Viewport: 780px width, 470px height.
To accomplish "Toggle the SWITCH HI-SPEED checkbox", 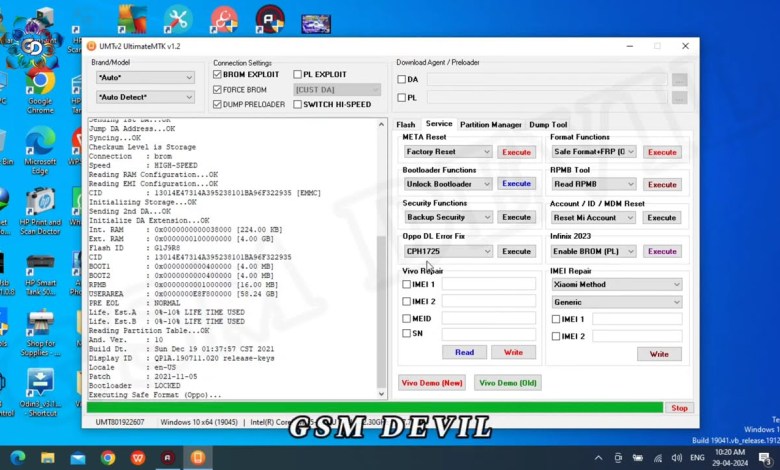I will click(x=298, y=104).
